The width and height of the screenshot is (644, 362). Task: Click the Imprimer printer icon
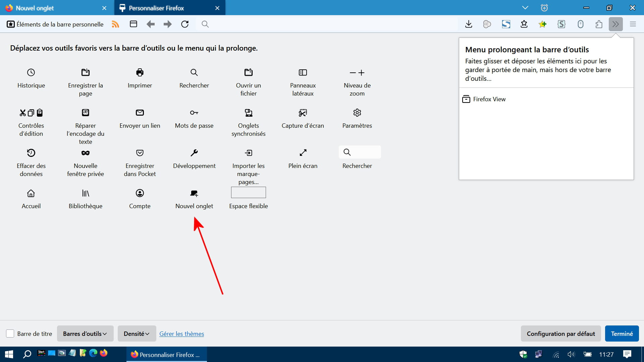click(x=140, y=72)
